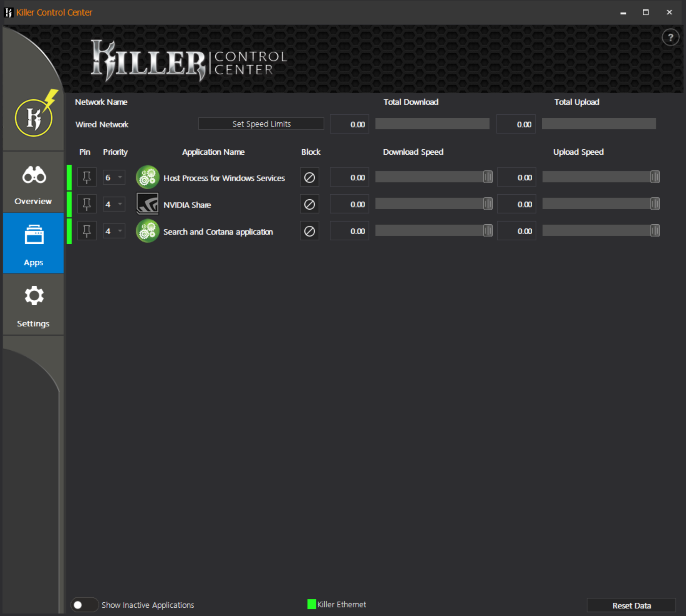Toggle Show Inactive Applications switch
Screen dimensions: 686x616
[84, 605]
